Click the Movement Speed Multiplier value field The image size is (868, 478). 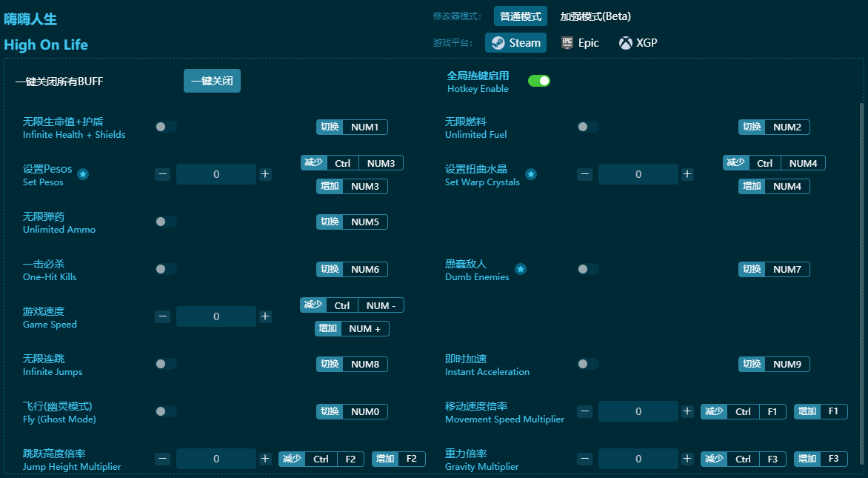(x=638, y=411)
